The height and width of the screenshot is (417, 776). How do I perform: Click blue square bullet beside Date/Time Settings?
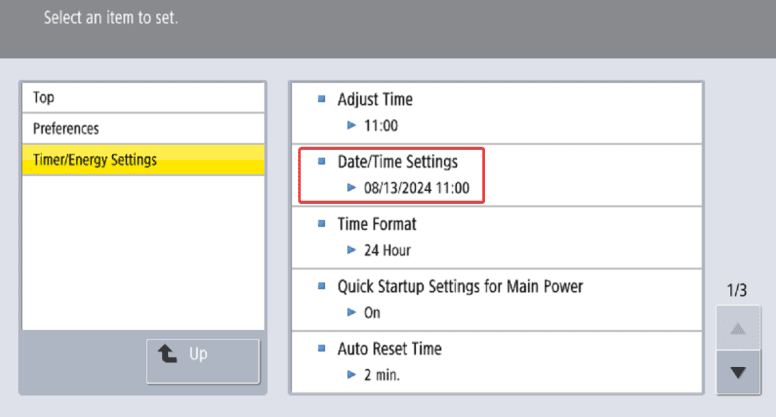(x=322, y=161)
